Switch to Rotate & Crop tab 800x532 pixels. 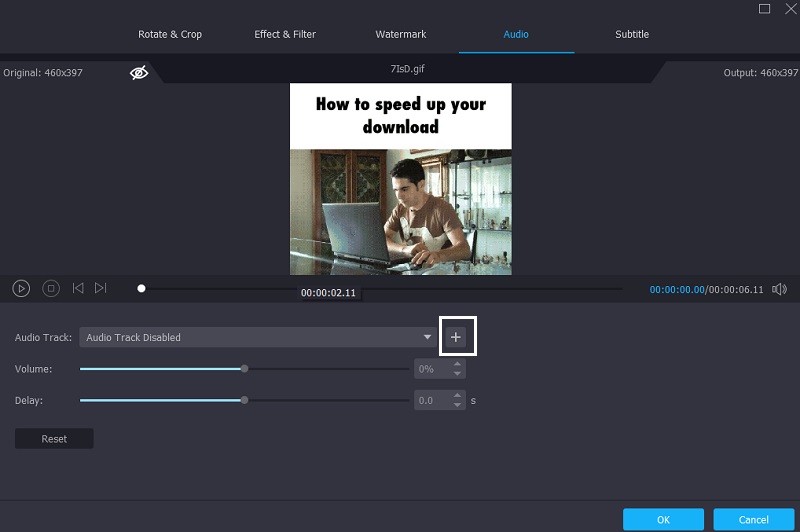click(x=170, y=34)
